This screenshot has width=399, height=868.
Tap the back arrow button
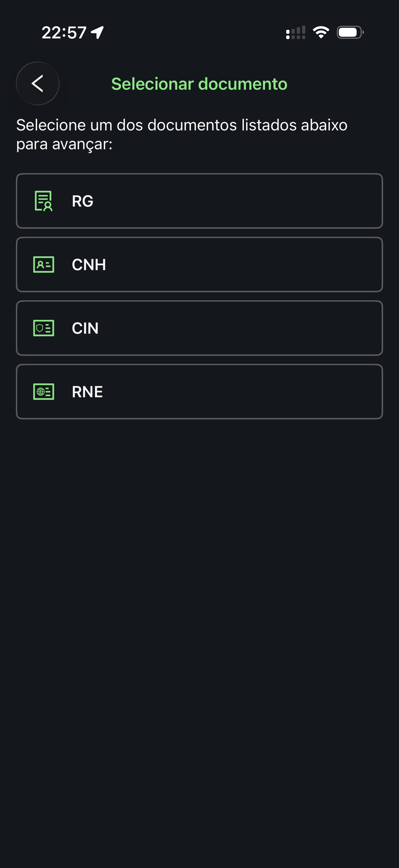[37, 83]
